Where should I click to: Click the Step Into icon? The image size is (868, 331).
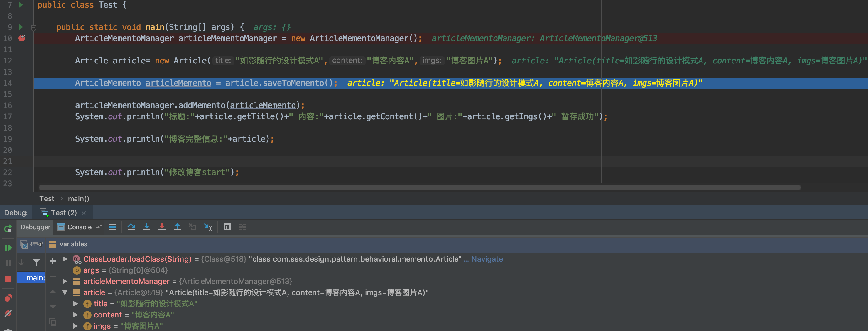147,227
